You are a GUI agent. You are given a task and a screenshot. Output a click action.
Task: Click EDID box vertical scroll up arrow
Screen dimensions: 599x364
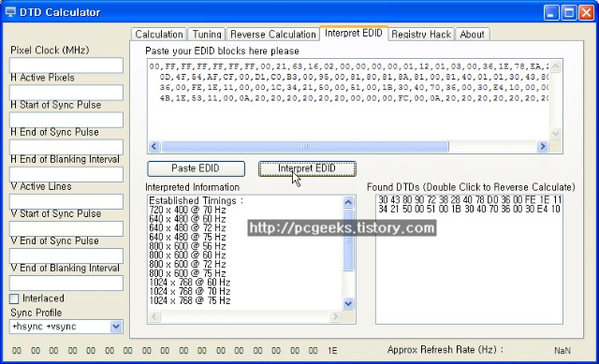click(555, 66)
